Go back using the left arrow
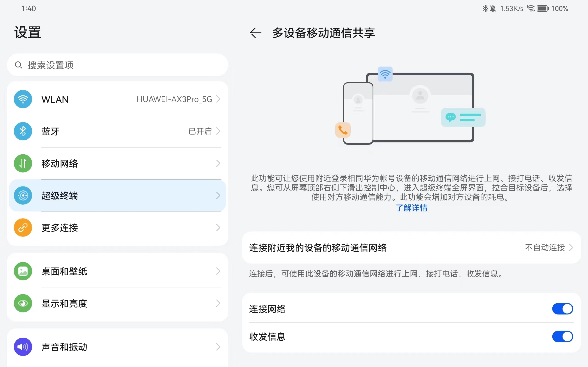This screenshot has height=367, width=588. click(x=255, y=33)
